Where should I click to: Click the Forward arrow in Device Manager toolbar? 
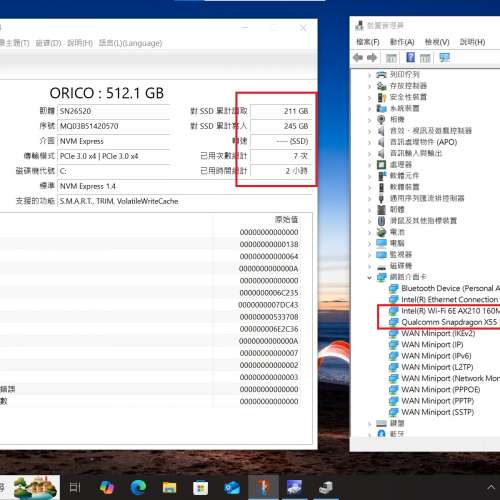point(372,58)
